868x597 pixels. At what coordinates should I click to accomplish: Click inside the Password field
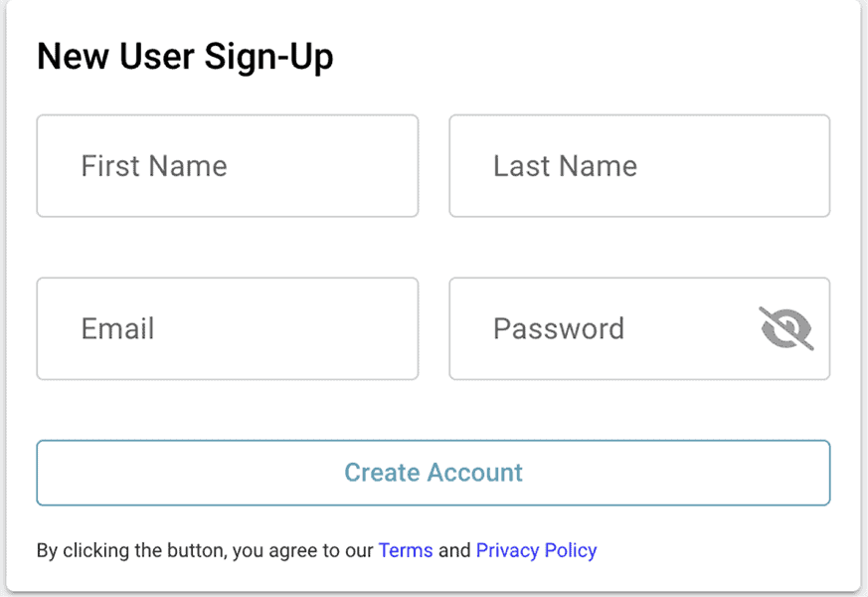click(x=597, y=329)
